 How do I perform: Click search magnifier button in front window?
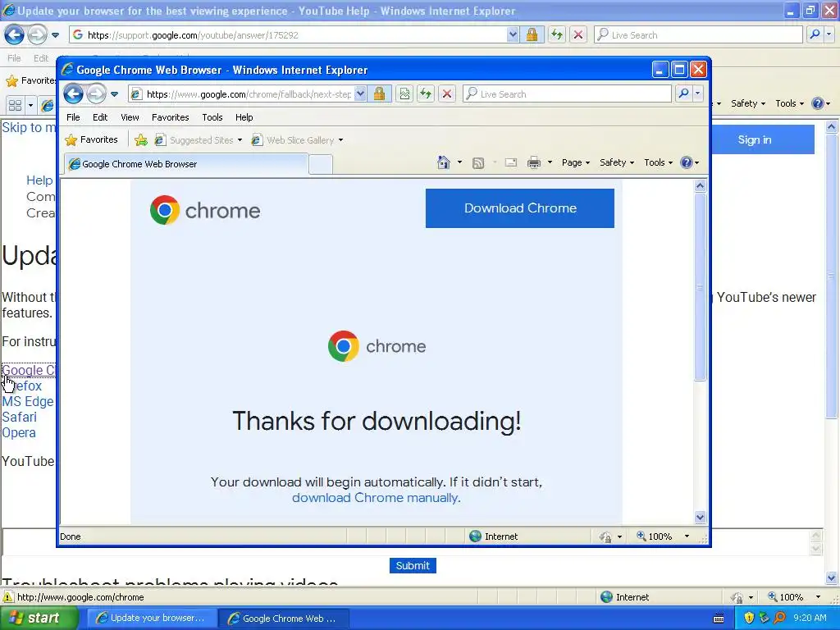coord(683,94)
